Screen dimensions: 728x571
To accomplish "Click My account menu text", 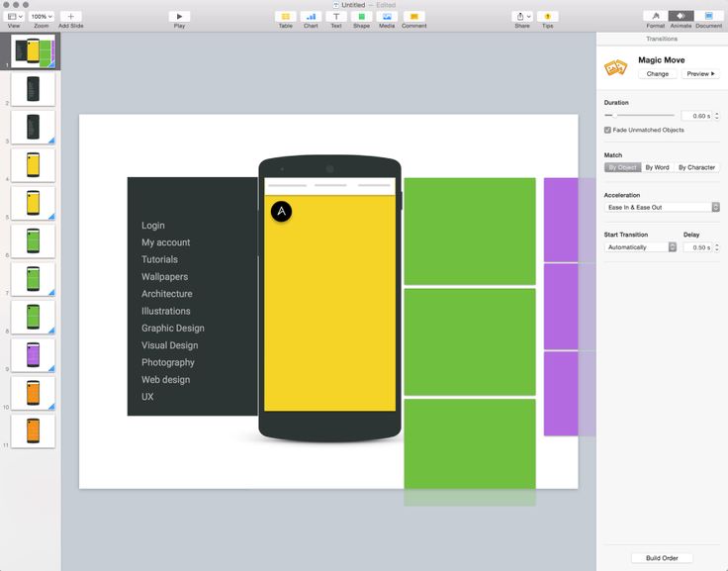I will pos(166,242).
